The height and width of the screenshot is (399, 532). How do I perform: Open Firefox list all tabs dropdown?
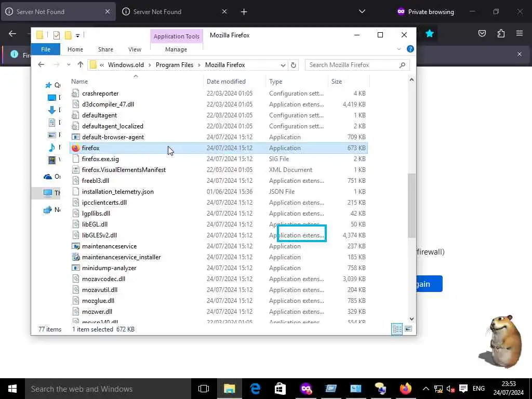pyautogui.click(x=362, y=11)
